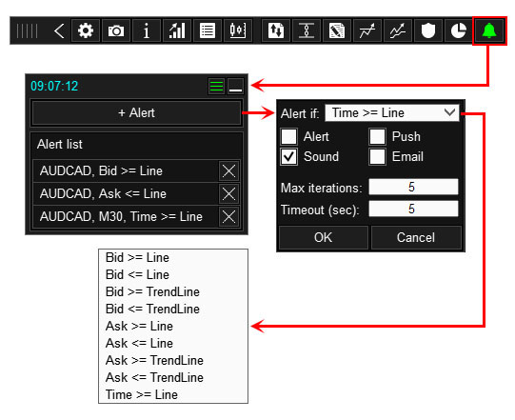Uncheck the Sound checkbox
Image resolution: width=515 pixels, height=420 pixels.
[289, 156]
